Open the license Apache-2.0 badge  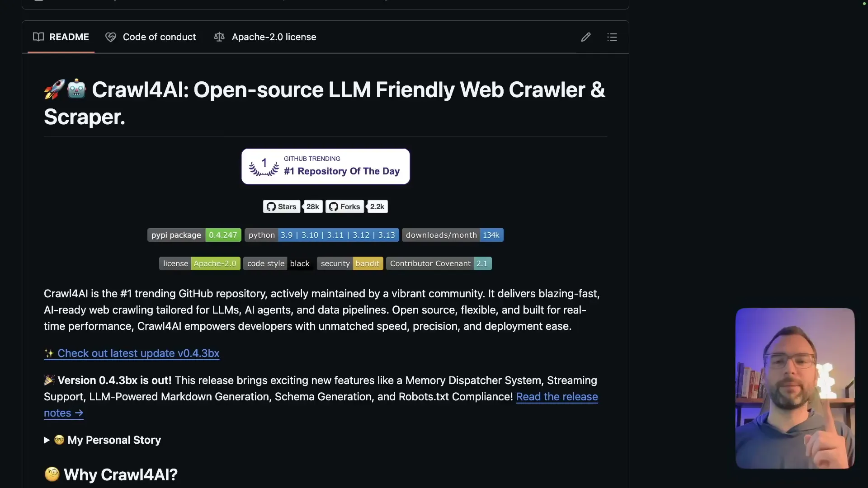[200, 263]
